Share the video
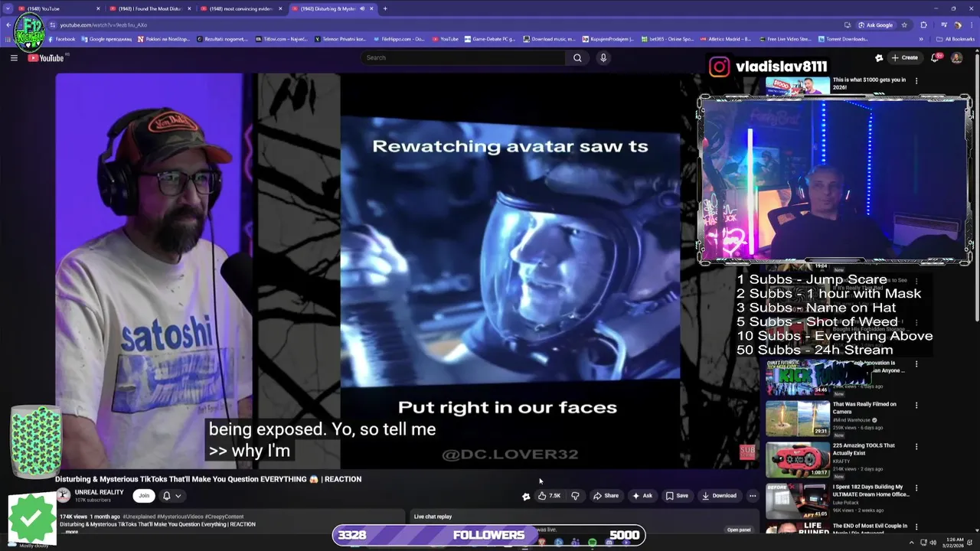Image resolution: width=980 pixels, height=551 pixels. pos(606,495)
